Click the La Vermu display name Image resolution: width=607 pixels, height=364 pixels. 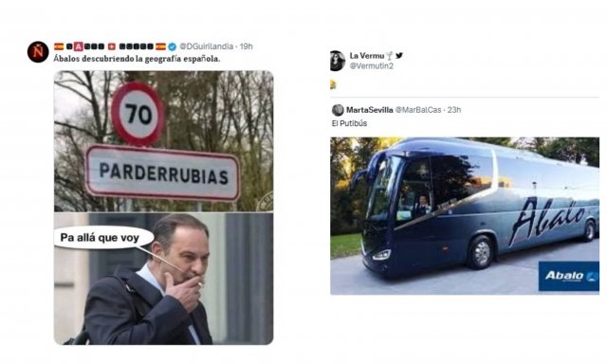pos(367,56)
